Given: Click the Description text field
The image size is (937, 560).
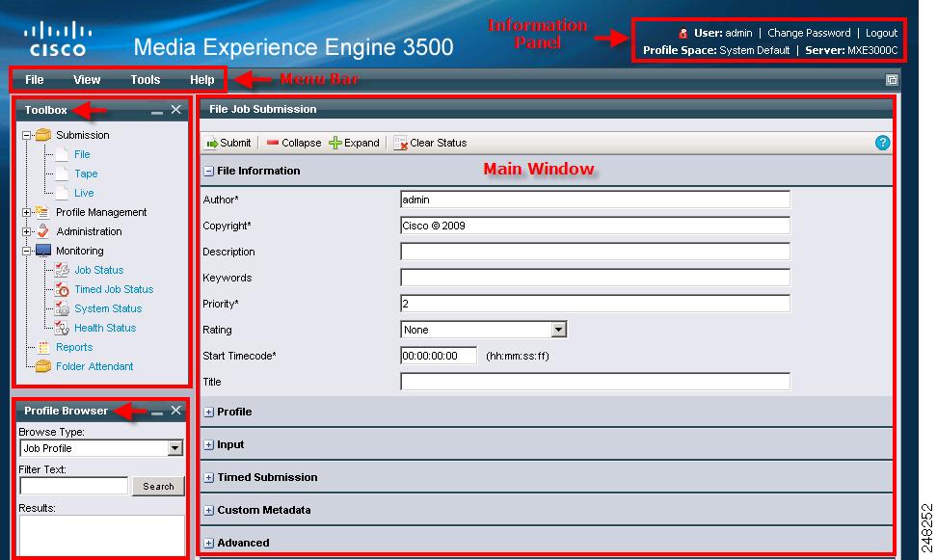Looking at the screenshot, I should pos(595,252).
